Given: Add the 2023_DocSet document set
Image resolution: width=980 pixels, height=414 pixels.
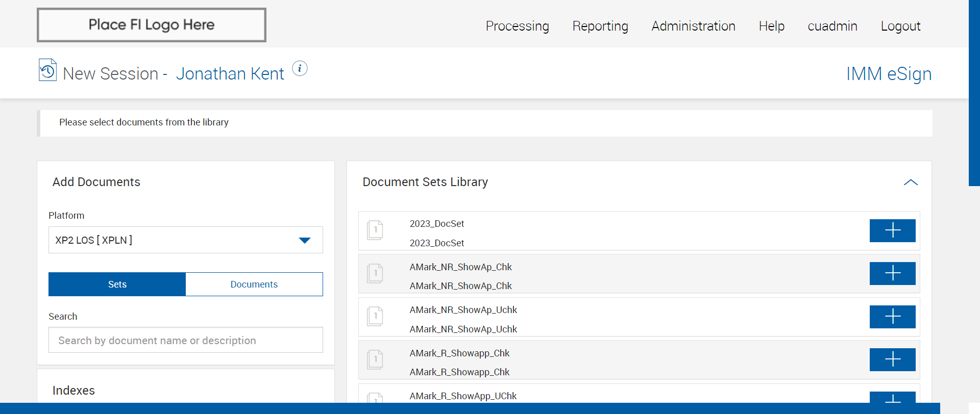Looking at the screenshot, I should click(x=892, y=230).
